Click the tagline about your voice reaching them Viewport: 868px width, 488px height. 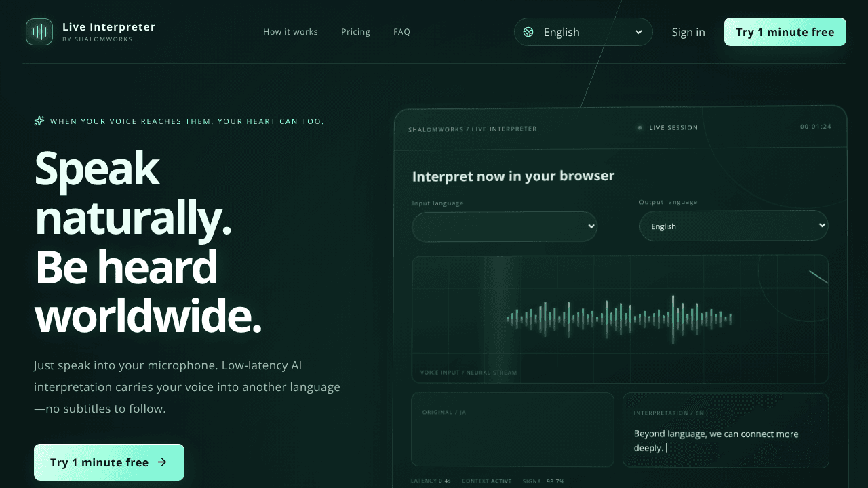click(187, 121)
